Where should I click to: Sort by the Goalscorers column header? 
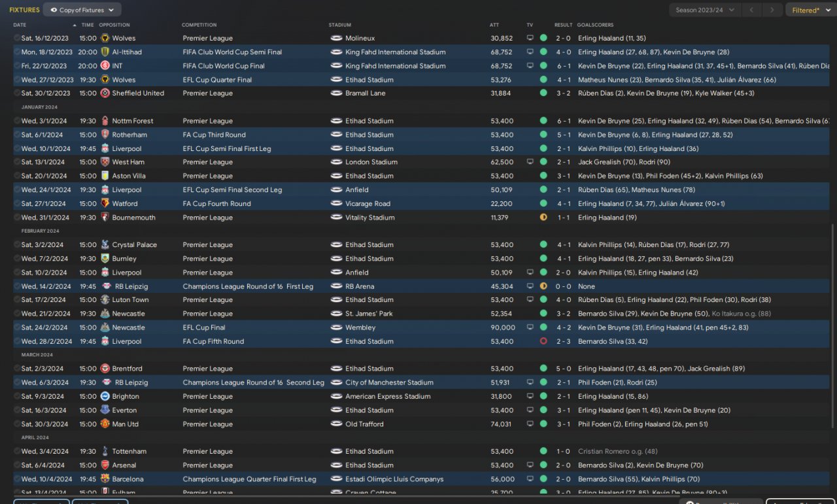595,25
